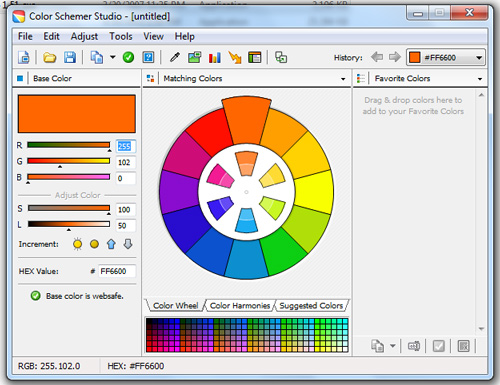Adjust the G green slider
Viewport: 500px width, 385px height.
coord(69,161)
